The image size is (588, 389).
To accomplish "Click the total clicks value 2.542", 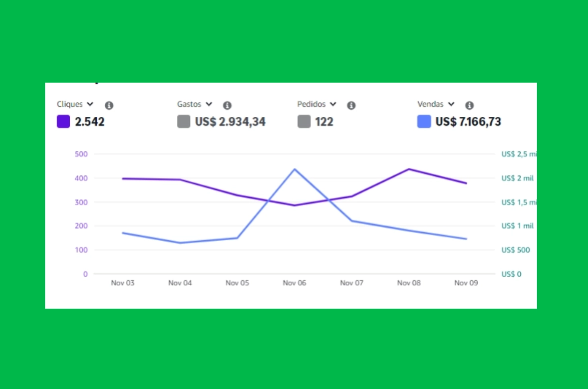I will 90,122.
